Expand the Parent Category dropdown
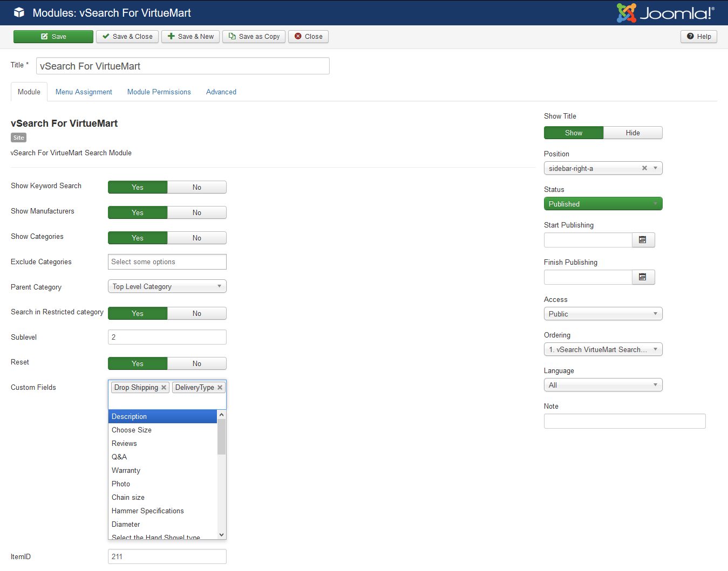Image resolution: width=728 pixels, height=571 pixels. coord(167,286)
